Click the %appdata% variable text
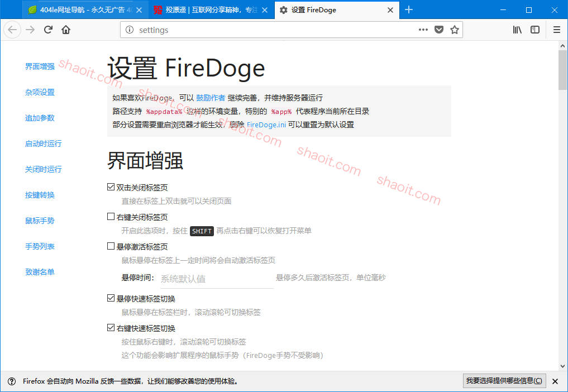 pyautogui.click(x=164, y=112)
